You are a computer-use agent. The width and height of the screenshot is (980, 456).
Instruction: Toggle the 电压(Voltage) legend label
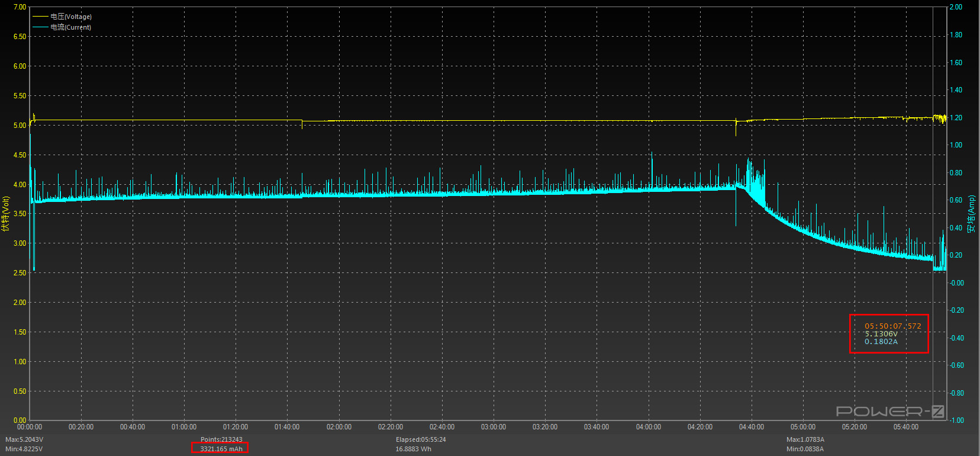71,17
